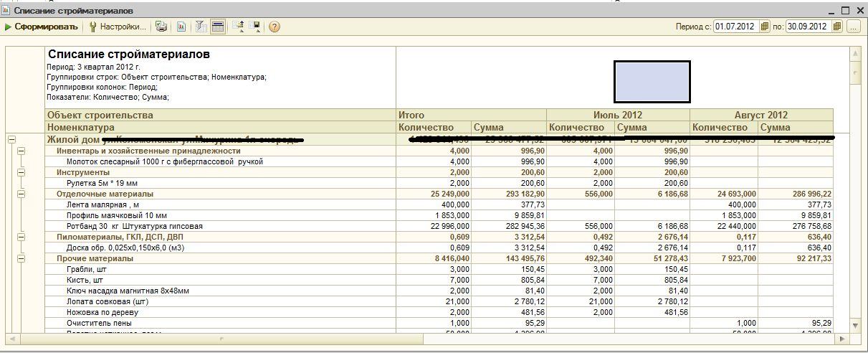The image size is (868, 353).
Task: Collapse the Пиломатериалы, ГКЛ, ДСП, ДВП group
Action: tap(22, 237)
